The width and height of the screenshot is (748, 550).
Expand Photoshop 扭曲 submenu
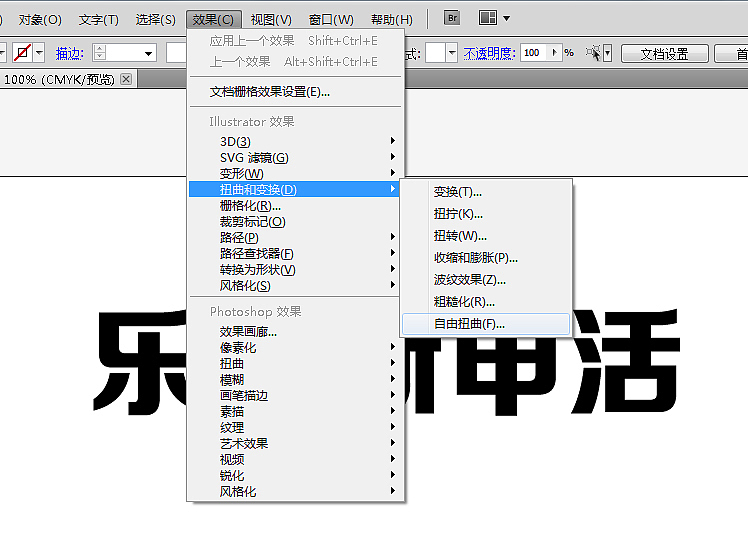coord(294,363)
